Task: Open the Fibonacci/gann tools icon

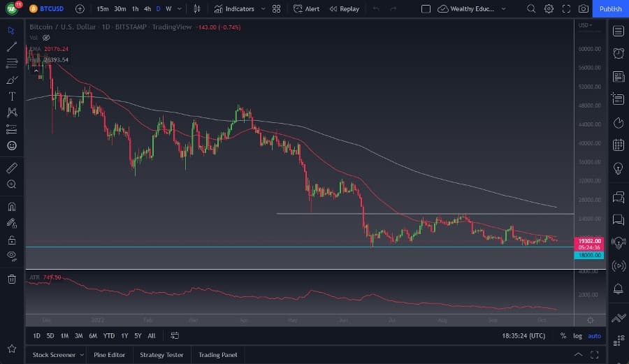Action: [12, 63]
